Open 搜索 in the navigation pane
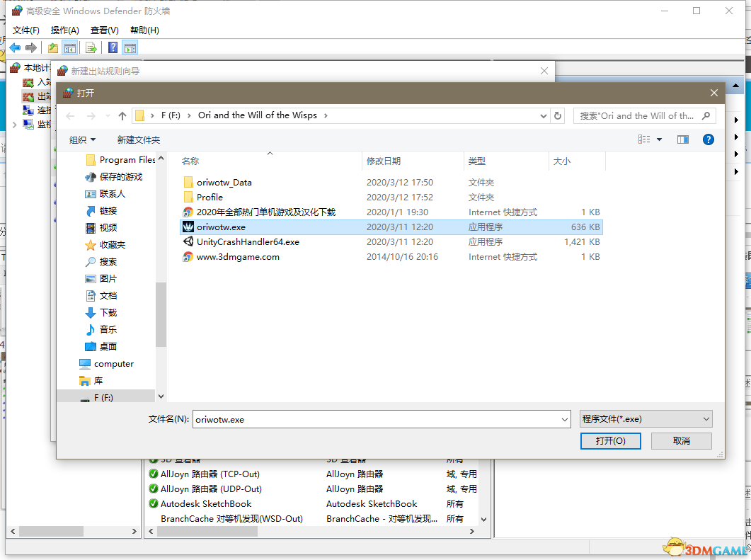The height and width of the screenshot is (560, 751). [x=101, y=261]
